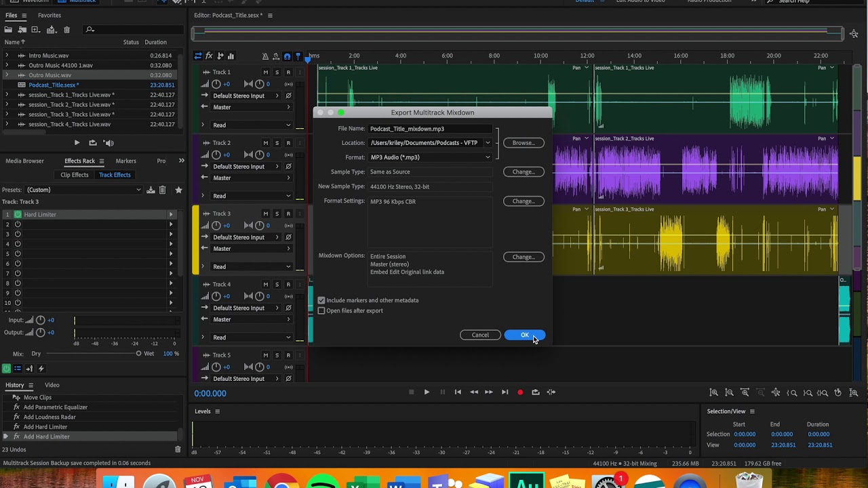
Task: Click the Loop Playback icon
Action: tap(536, 392)
